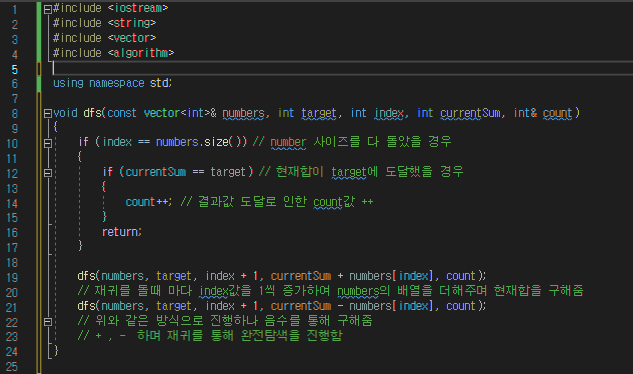Collapse the comment block fold at line 22
Image resolution: width=633 pixels, height=374 pixels.
pos(48,322)
